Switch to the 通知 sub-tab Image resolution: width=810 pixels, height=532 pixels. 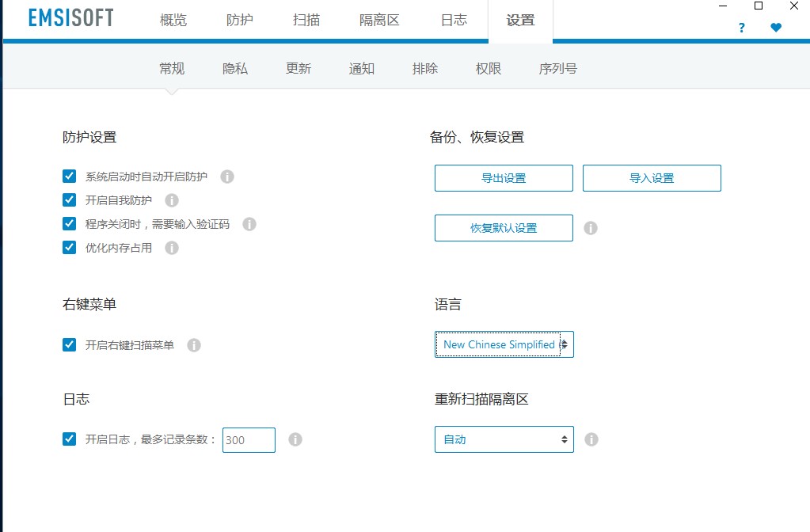coord(362,69)
